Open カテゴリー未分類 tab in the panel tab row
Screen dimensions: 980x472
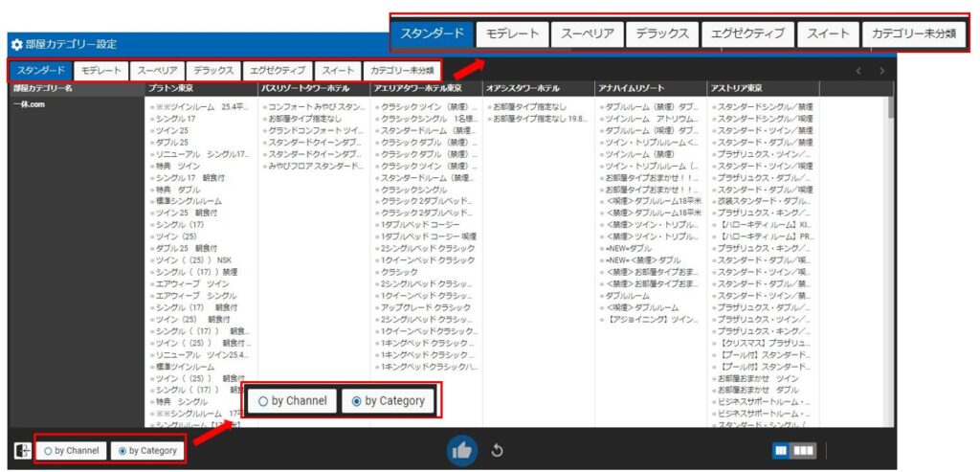(402, 71)
